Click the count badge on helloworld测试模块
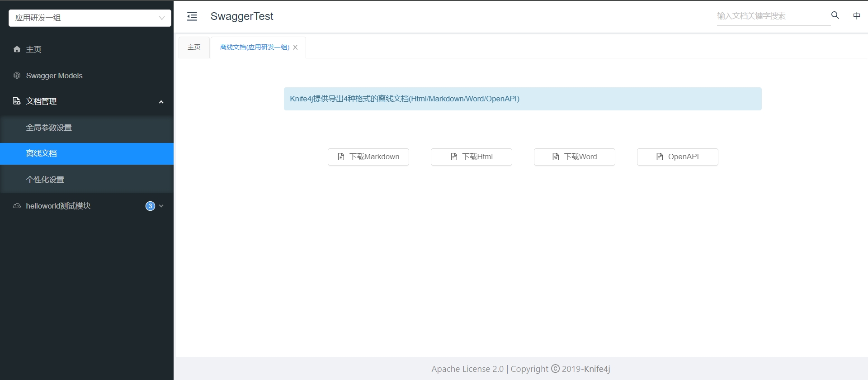Image resolution: width=868 pixels, height=380 pixels. (x=150, y=206)
